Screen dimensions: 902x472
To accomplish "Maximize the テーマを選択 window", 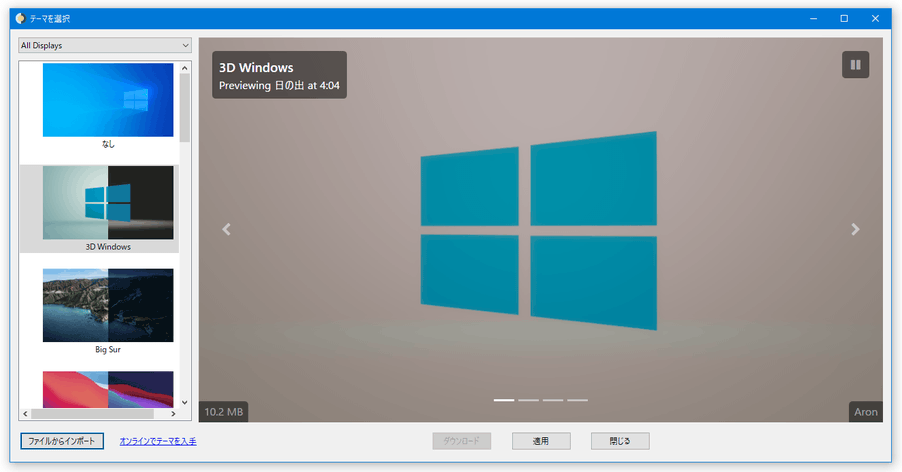I will click(844, 18).
